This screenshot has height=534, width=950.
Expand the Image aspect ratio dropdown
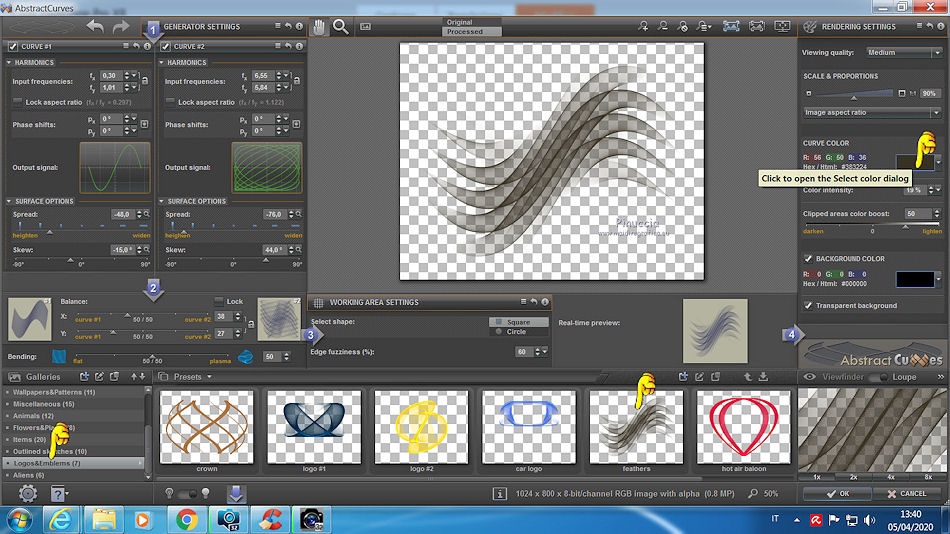pos(872,113)
